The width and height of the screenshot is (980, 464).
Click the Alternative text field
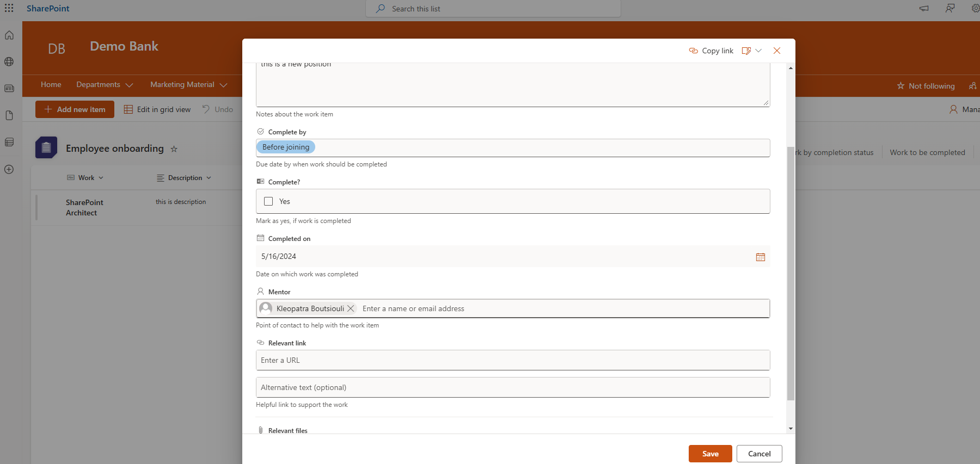click(513, 387)
